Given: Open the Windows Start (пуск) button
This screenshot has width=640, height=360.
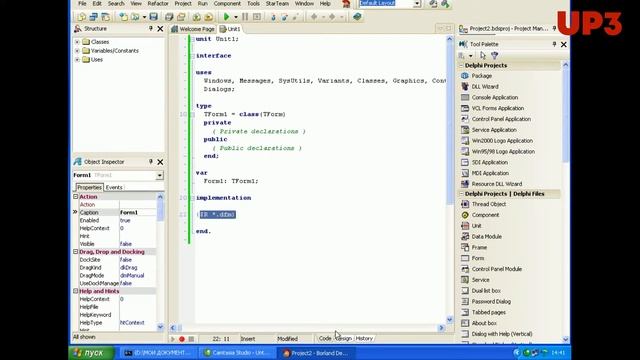Looking at the screenshot, I should click(x=91, y=353).
